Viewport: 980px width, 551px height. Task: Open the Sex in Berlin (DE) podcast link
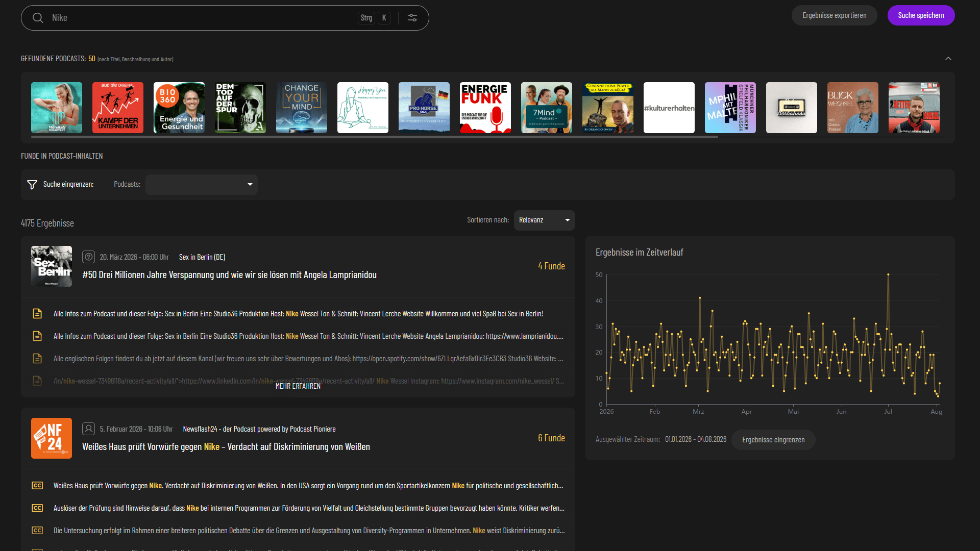click(202, 257)
